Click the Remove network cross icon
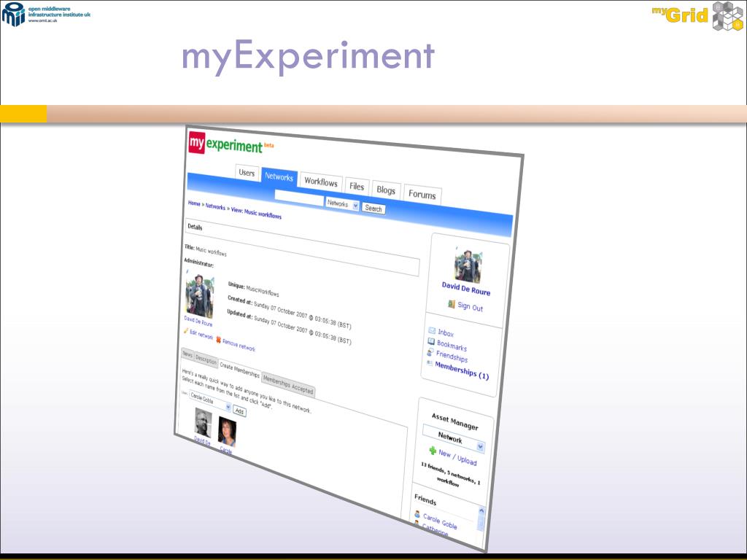This screenshot has height=560, width=747. [x=219, y=340]
